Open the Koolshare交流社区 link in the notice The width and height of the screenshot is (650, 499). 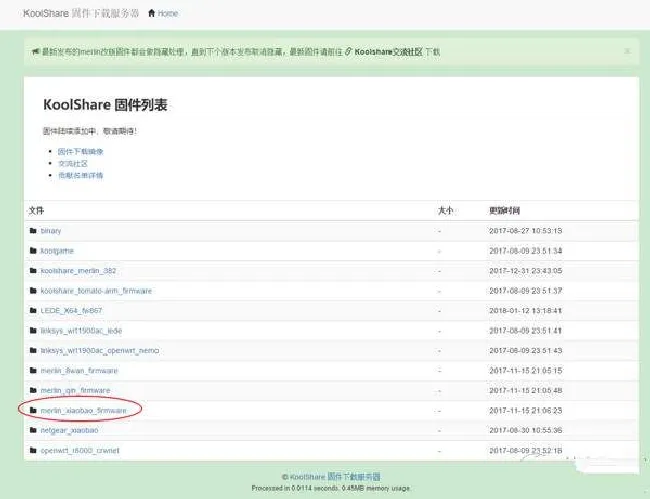pyautogui.click(x=388, y=52)
